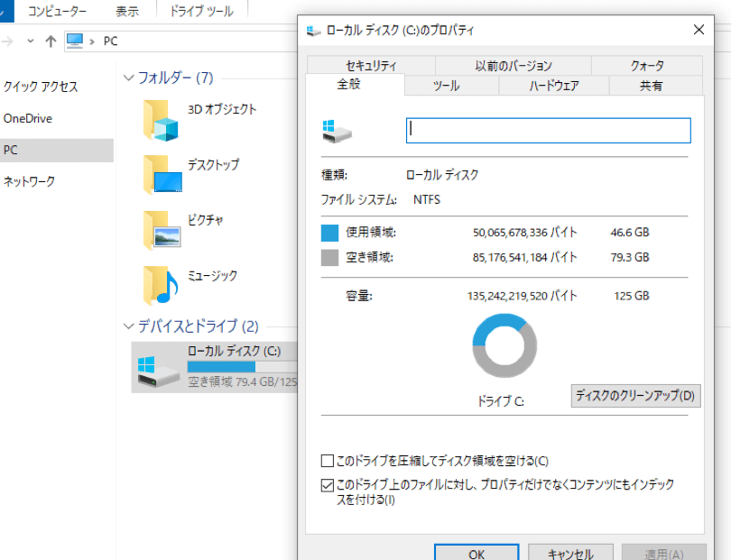Enable drive compression checkbox
Image resolution: width=731 pixels, height=560 pixels.
327,461
